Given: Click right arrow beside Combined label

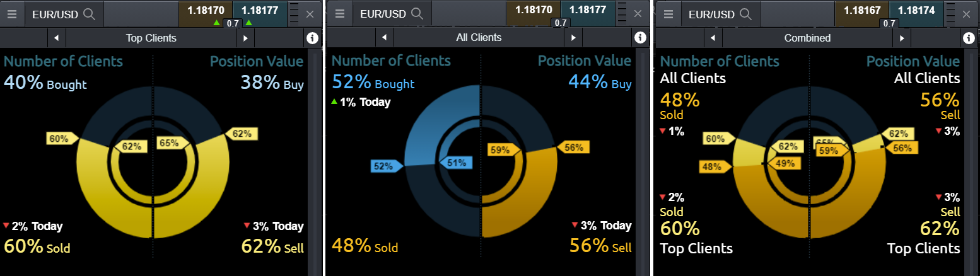Looking at the screenshot, I should (x=902, y=38).
